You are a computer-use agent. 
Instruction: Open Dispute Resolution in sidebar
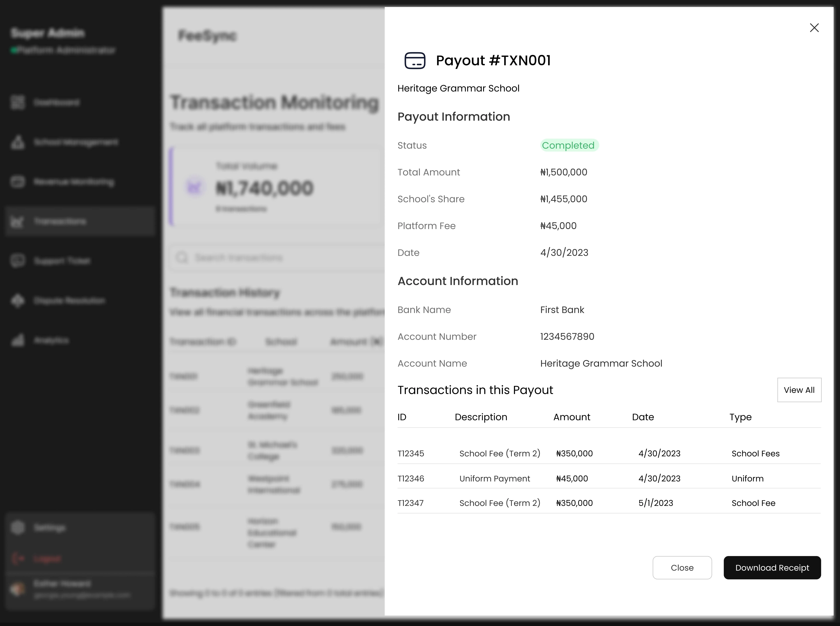click(x=70, y=300)
